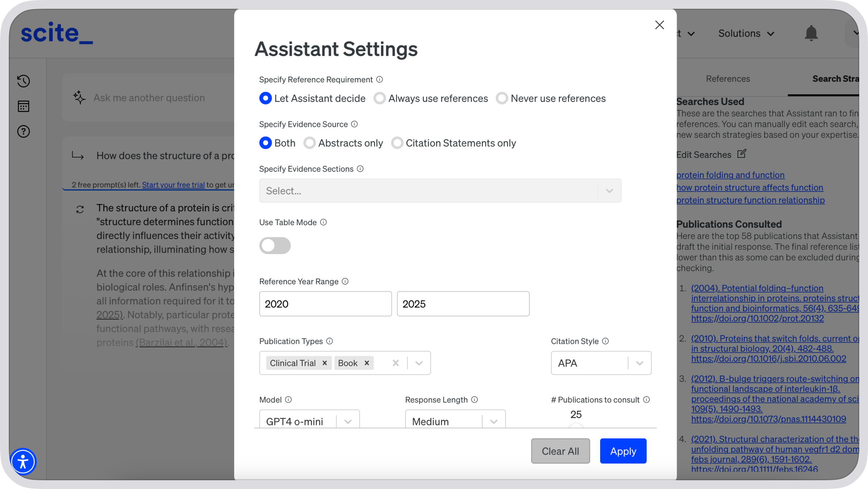The width and height of the screenshot is (868, 489).
Task: Open the history icon in left sidebar
Action: pyautogui.click(x=23, y=81)
